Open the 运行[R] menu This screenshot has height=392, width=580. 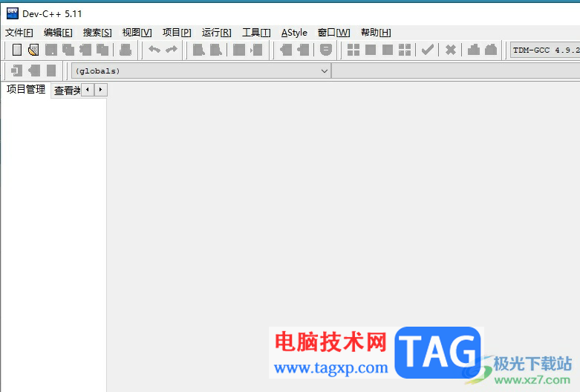pyautogui.click(x=216, y=33)
